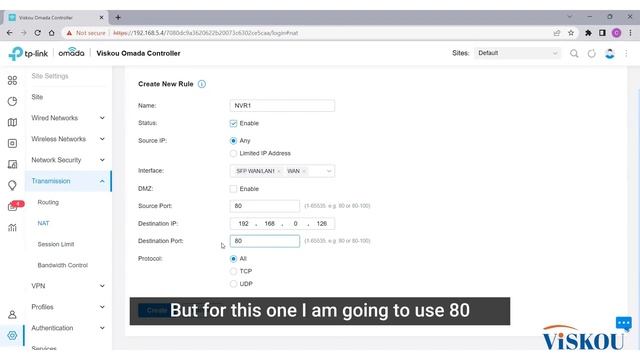Remove the SFP WAN/LAN1 interface tag

coord(279,171)
